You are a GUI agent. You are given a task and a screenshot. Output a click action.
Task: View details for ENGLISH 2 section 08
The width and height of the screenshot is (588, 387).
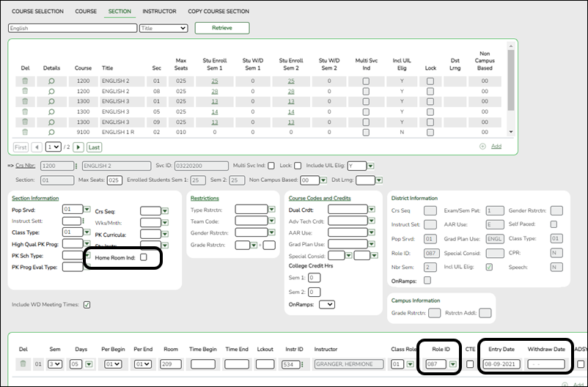(x=51, y=91)
